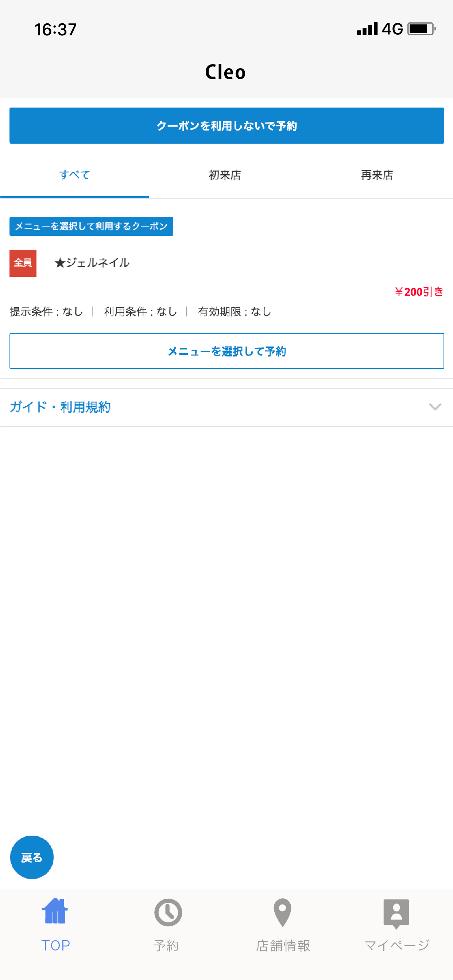
Task: Tap the 戻る round back button
Action: [32, 857]
